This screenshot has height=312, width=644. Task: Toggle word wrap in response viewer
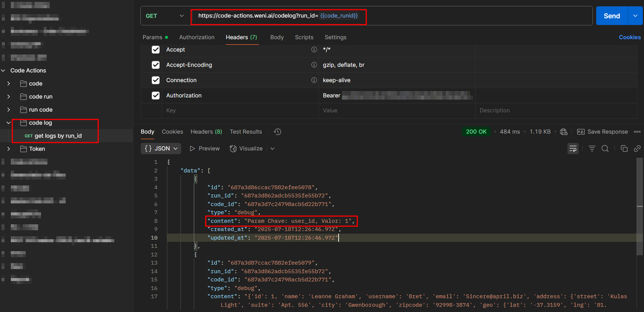(x=573, y=149)
